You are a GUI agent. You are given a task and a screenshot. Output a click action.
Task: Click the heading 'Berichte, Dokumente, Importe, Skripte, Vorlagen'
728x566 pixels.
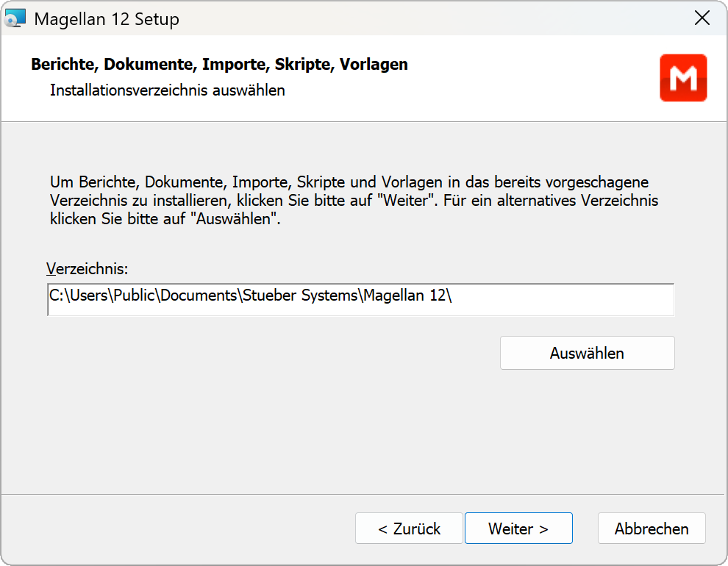219,64
